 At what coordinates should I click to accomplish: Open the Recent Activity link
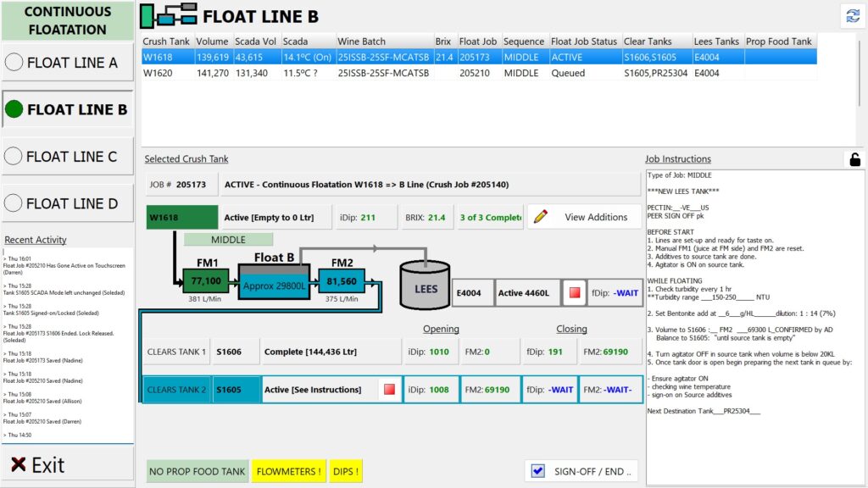36,240
